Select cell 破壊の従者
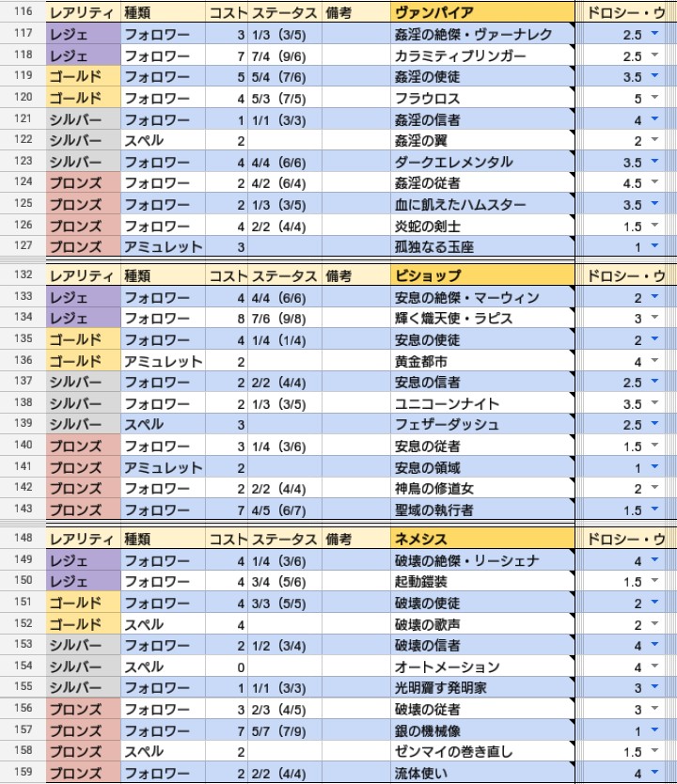Screen dimensions: 677x784 482,709
